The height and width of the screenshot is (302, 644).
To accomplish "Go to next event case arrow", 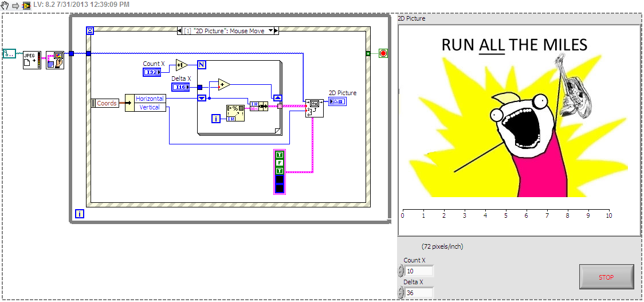I will click(276, 31).
